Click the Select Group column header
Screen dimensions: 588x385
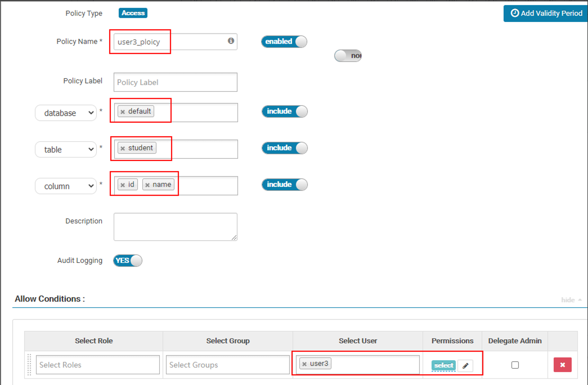(x=228, y=341)
